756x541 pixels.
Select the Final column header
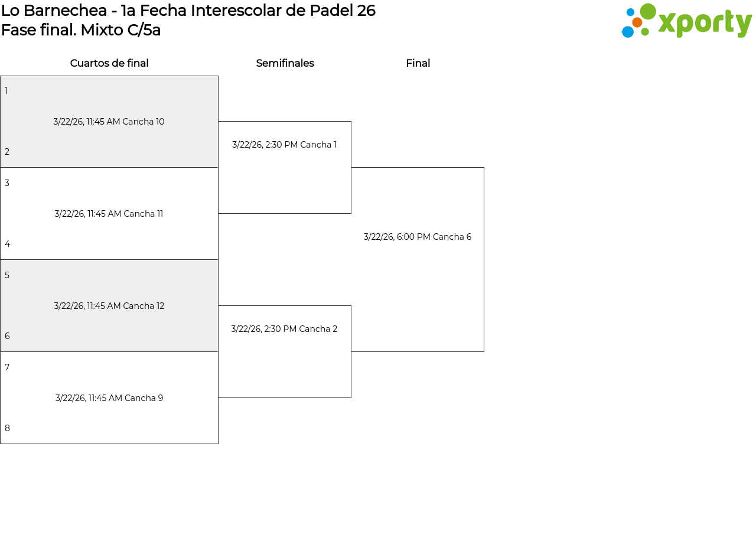[418, 63]
